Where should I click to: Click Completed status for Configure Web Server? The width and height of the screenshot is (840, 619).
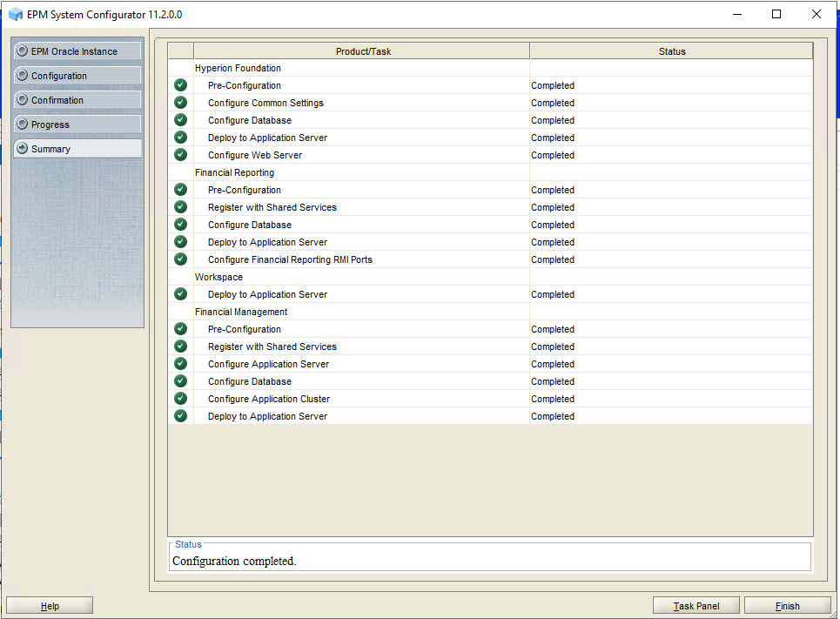[x=553, y=156]
